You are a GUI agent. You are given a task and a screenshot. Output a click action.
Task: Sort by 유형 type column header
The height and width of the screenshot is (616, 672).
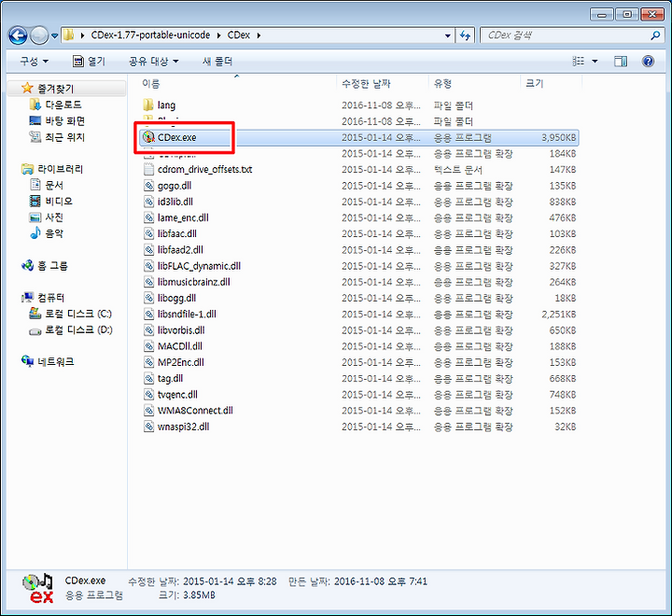pyautogui.click(x=442, y=84)
